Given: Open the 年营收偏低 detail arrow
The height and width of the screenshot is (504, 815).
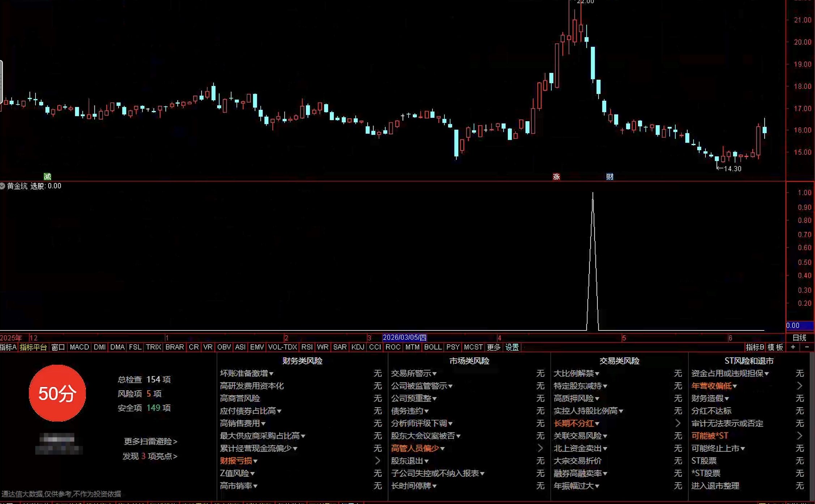Looking at the screenshot, I should 799,386.
